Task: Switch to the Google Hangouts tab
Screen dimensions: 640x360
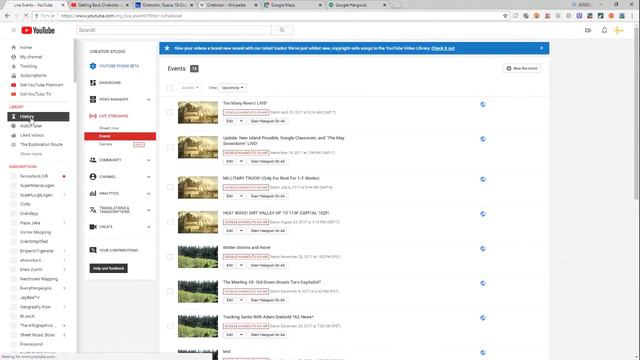Action: (356, 5)
